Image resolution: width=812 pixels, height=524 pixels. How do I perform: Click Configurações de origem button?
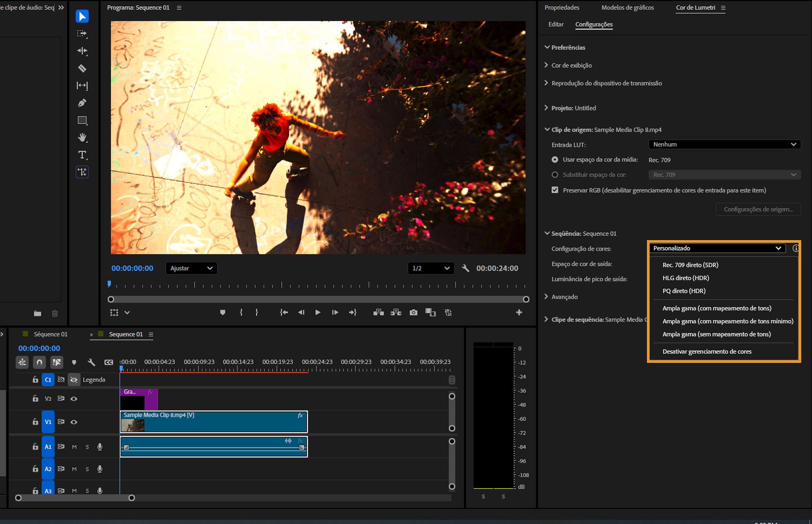(758, 209)
